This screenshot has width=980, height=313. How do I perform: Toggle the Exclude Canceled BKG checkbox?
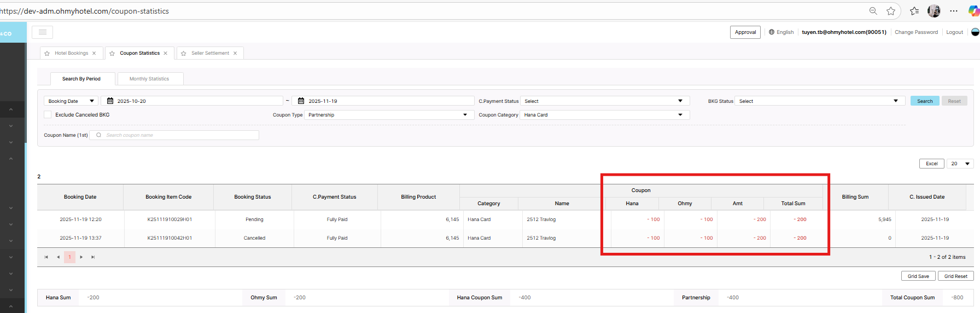coord(48,115)
